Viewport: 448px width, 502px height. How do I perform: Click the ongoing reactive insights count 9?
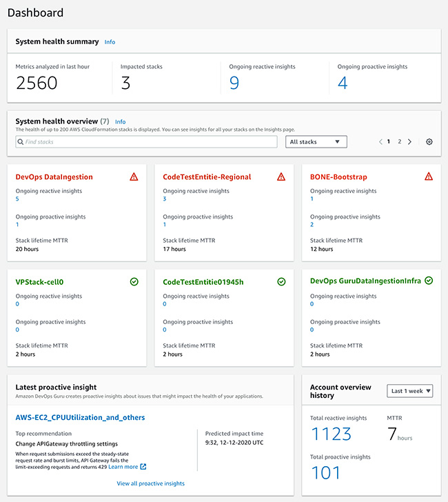tap(234, 83)
